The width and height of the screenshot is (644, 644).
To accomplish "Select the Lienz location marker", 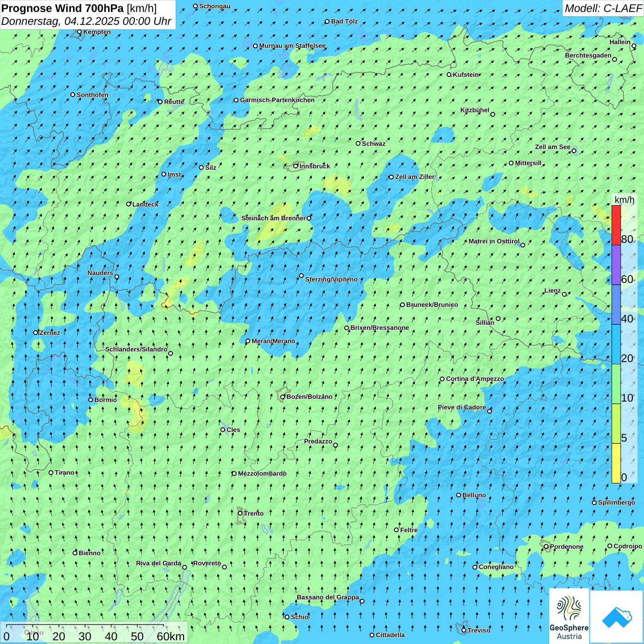I will pos(564,294).
